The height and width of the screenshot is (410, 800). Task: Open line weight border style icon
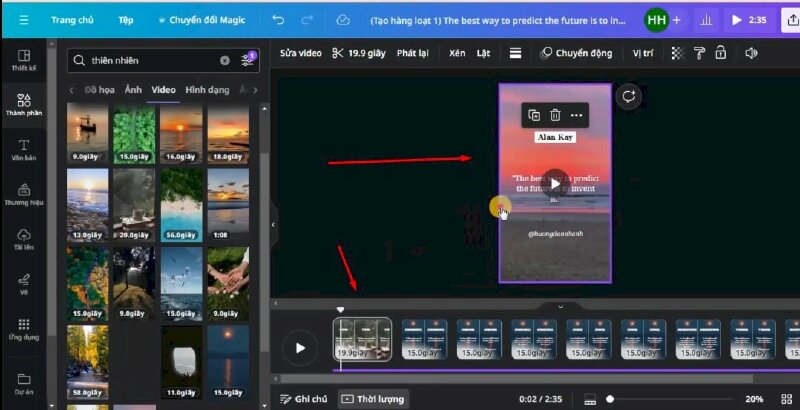(x=515, y=53)
